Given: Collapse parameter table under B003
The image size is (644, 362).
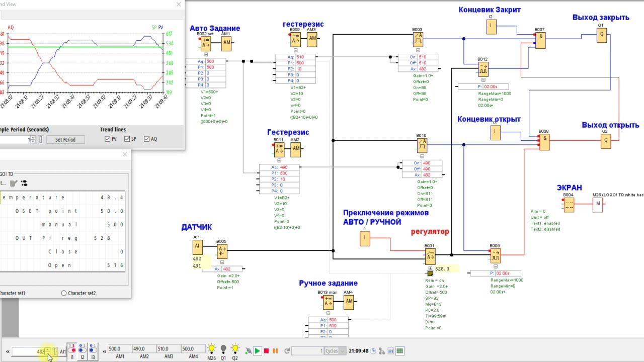Looking at the screenshot, I should tap(418, 50).
